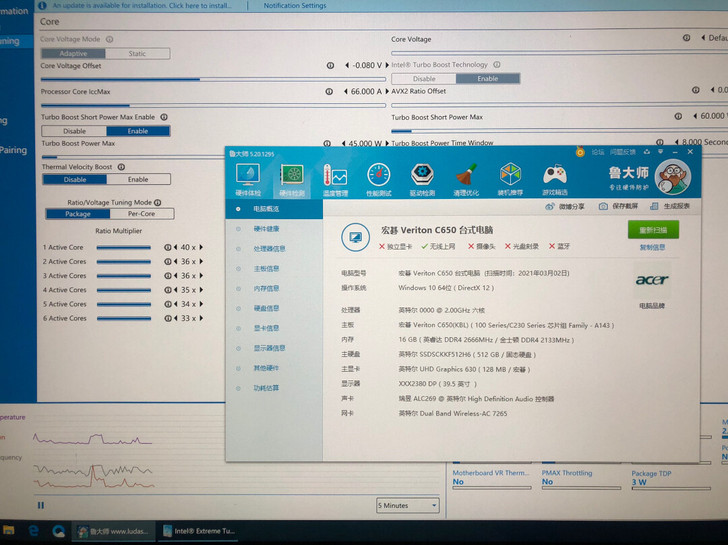The width and height of the screenshot is (728, 545).
Task: Adjust 1 Active Core ratio slider
Action: pyautogui.click(x=124, y=248)
